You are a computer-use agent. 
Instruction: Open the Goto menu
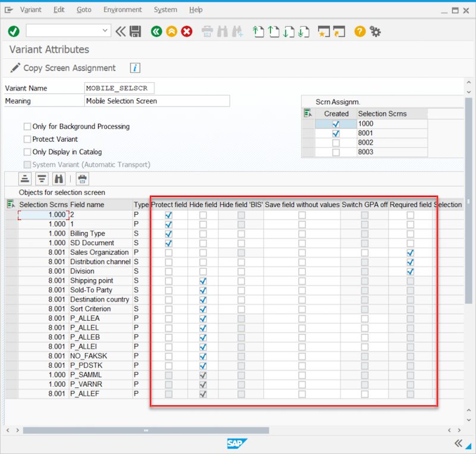[84, 10]
